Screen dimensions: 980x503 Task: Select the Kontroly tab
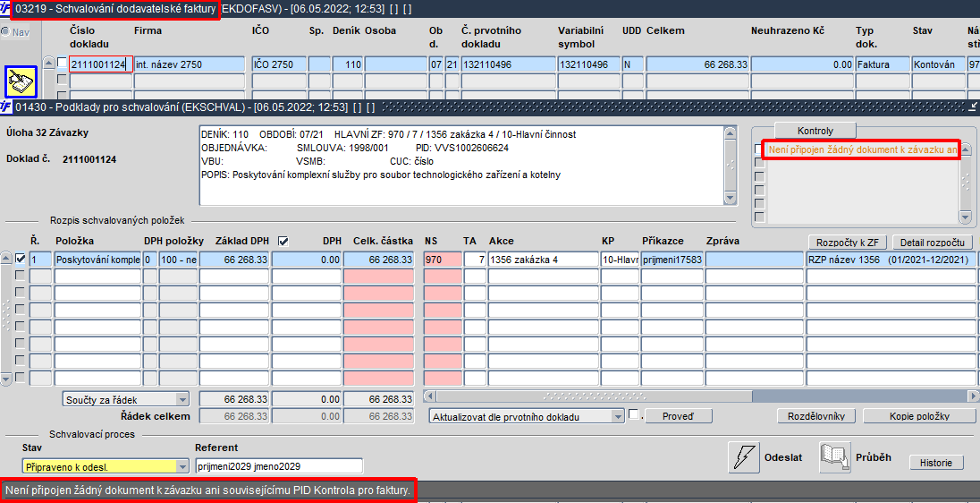click(x=815, y=130)
